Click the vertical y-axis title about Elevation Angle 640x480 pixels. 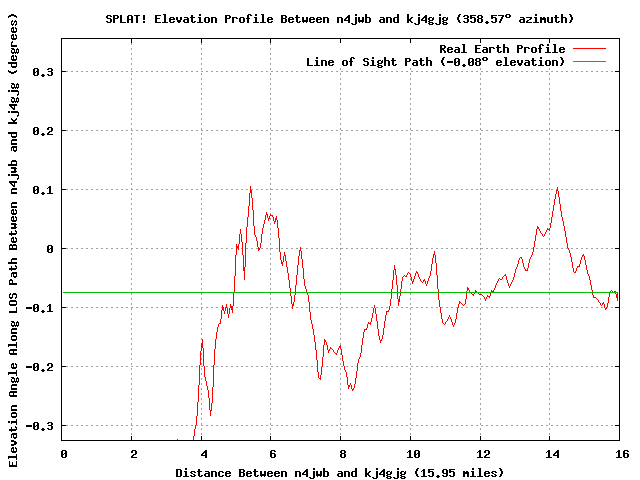click(13, 241)
